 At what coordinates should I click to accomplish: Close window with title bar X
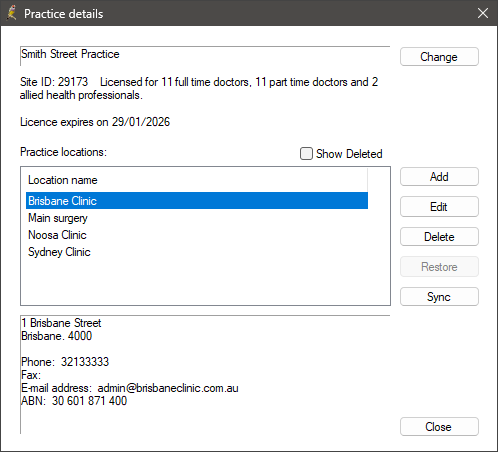point(483,13)
